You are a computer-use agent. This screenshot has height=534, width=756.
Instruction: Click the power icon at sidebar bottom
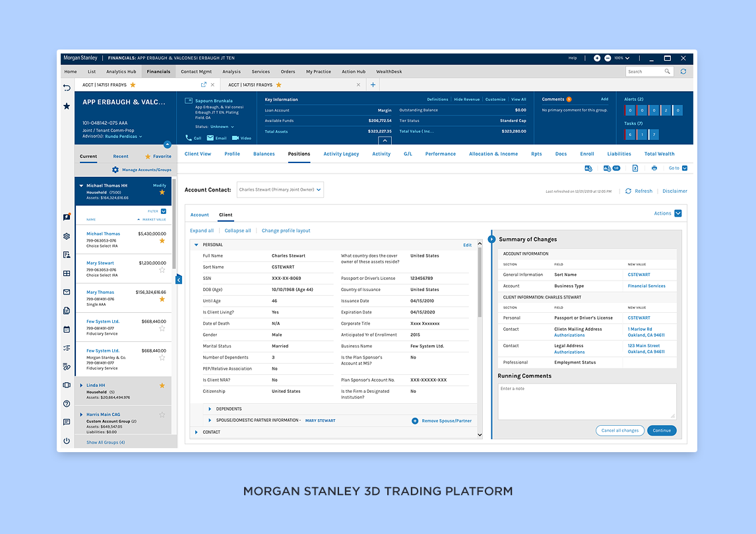[67, 441]
